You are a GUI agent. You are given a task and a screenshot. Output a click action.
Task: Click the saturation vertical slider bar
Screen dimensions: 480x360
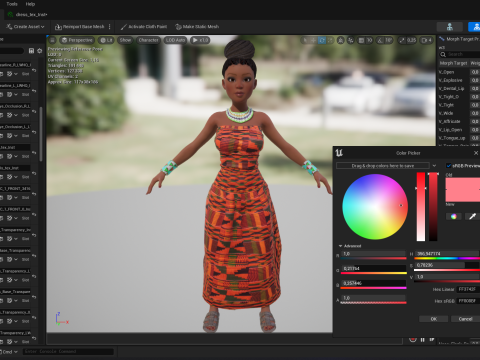tap(421, 207)
